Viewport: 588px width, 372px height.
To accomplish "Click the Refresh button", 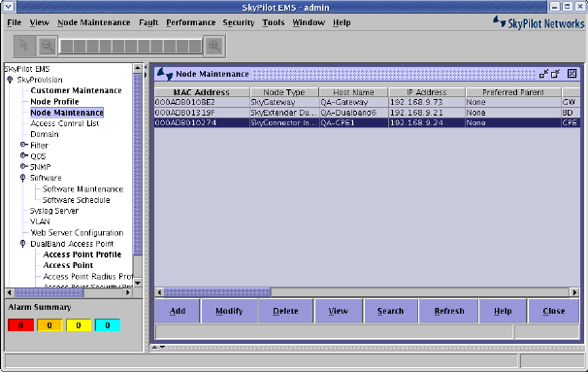I will point(449,311).
